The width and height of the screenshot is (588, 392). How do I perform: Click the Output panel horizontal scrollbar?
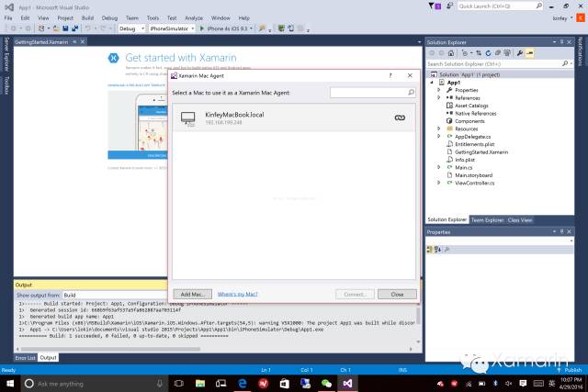[x=112, y=349]
